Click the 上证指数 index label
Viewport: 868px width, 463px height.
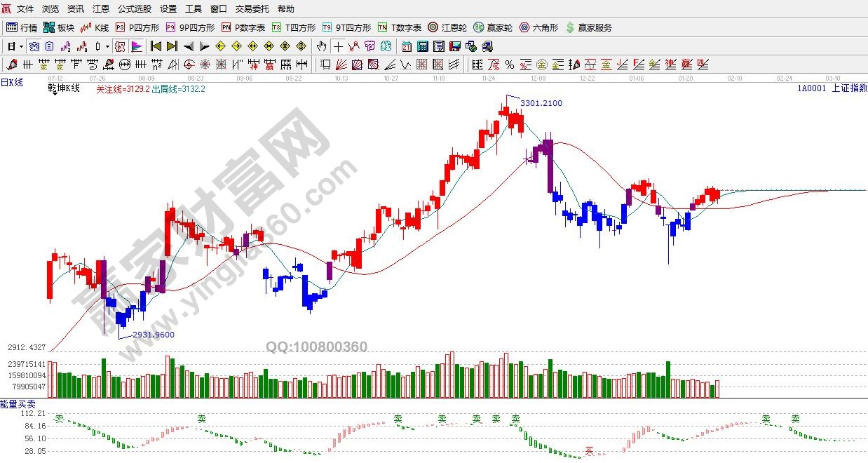(848, 88)
